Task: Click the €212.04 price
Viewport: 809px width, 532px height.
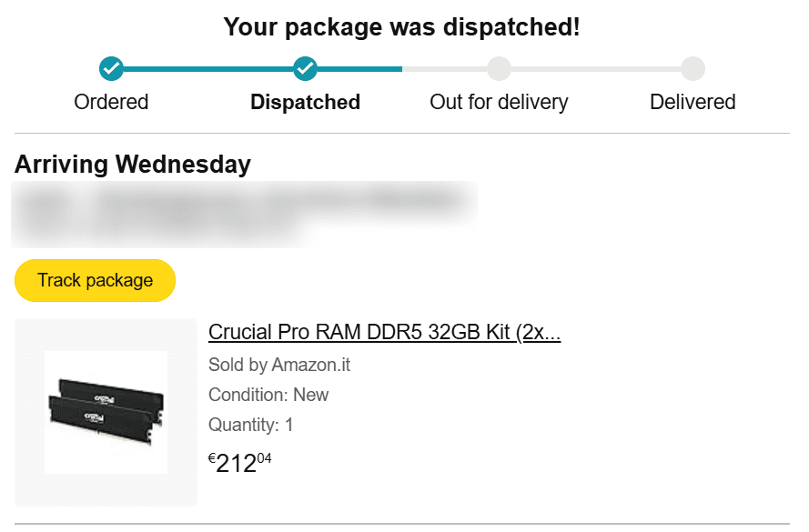Action: [240, 462]
